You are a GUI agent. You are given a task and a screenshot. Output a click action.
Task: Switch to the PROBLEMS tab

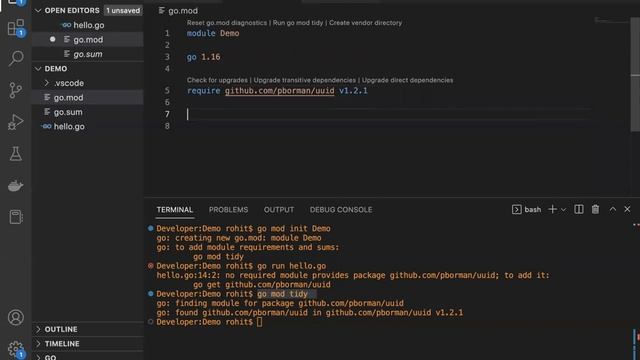tap(228, 210)
